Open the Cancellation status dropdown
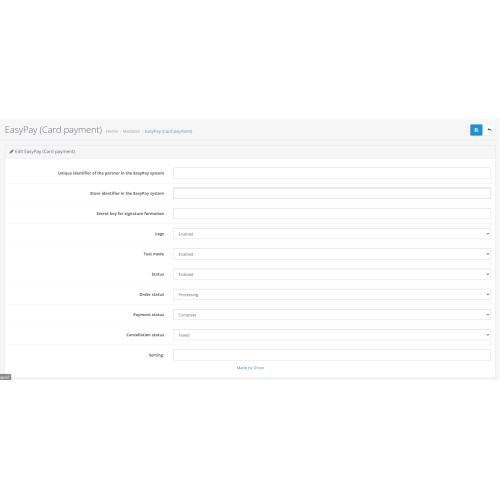 [x=332, y=335]
